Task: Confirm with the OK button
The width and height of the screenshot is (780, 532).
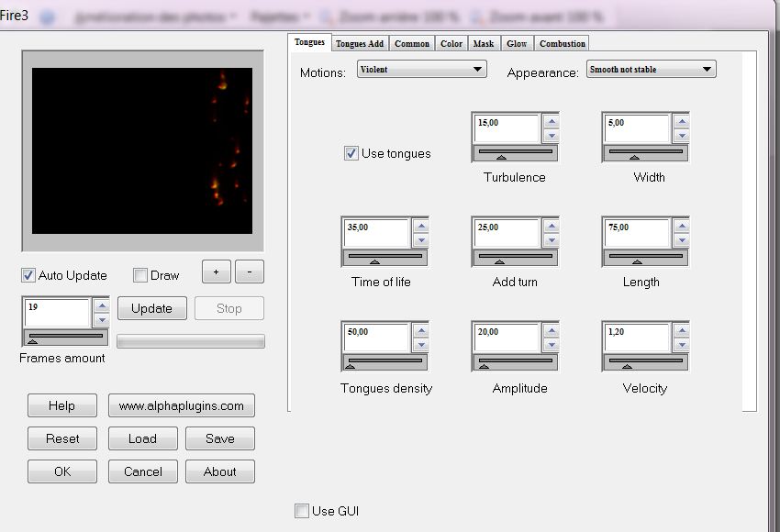Action: 62,471
